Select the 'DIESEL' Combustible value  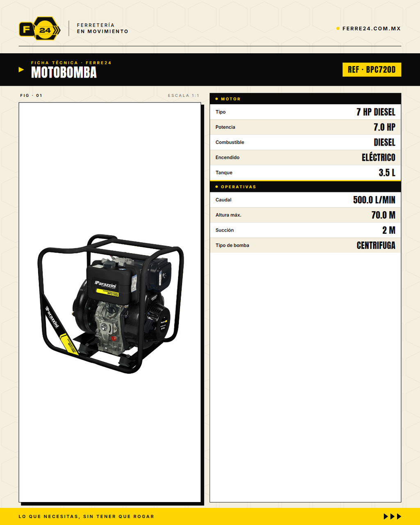point(384,142)
